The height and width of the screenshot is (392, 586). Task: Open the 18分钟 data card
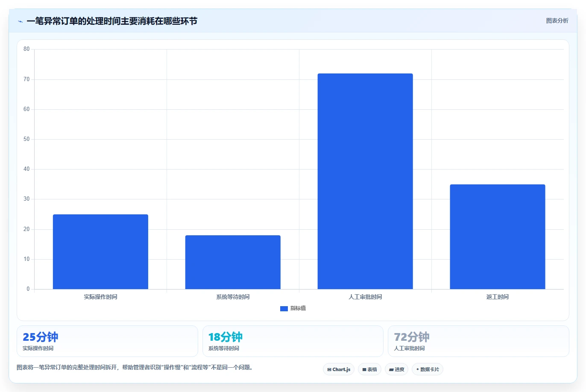click(293, 341)
